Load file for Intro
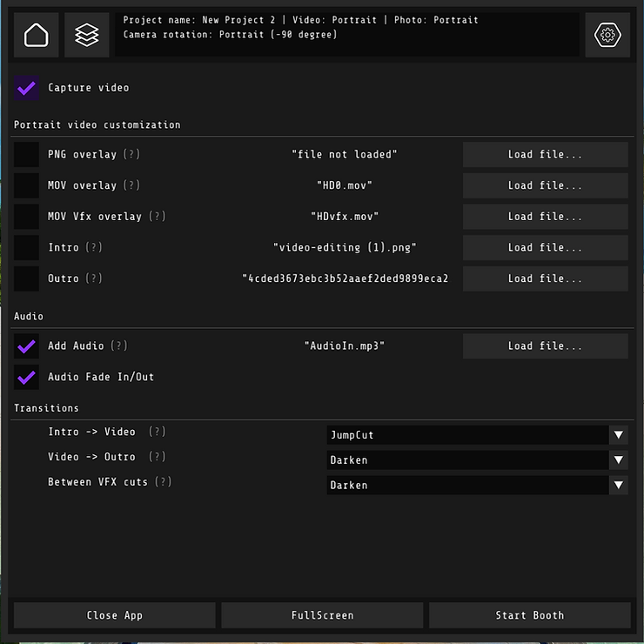Viewport: 644px width, 644px height. pos(545,248)
